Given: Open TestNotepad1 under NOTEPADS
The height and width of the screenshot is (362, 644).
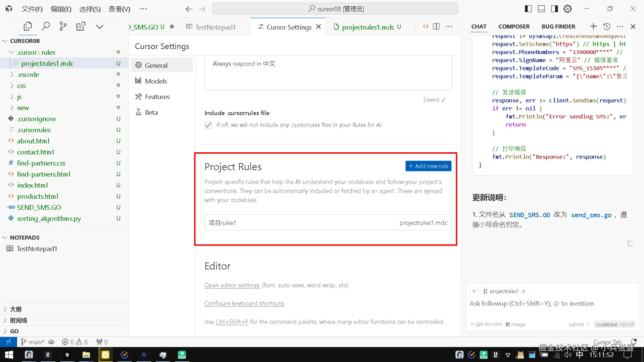Looking at the screenshot, I should (x=64, y=249).
